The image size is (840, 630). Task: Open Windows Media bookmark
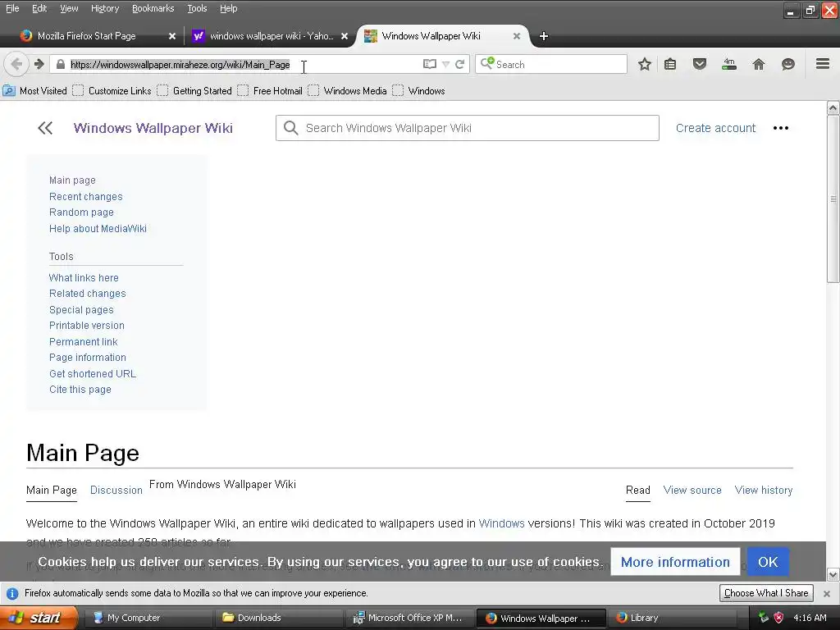pyautogui.click(x=347, y=90)
